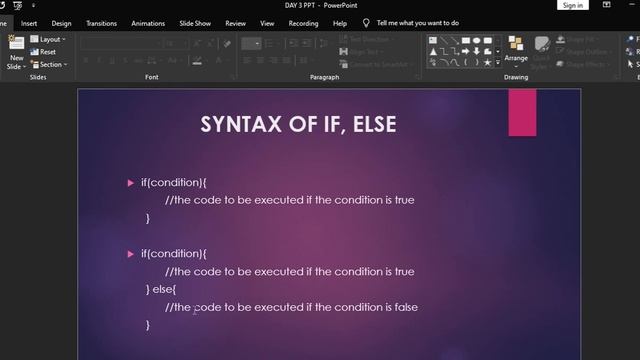Click the Sign in button
Image resolution: width=640 pixels, height=360 pixels.
573,5
